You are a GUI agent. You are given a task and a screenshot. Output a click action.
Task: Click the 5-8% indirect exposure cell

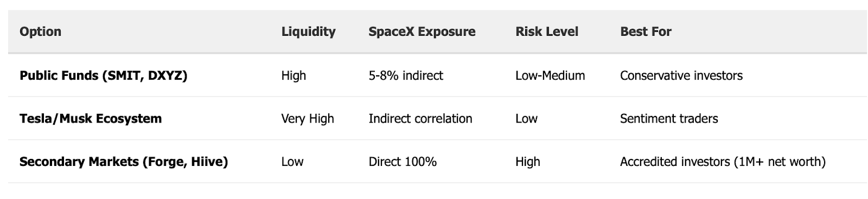click(x=406, y=75)
